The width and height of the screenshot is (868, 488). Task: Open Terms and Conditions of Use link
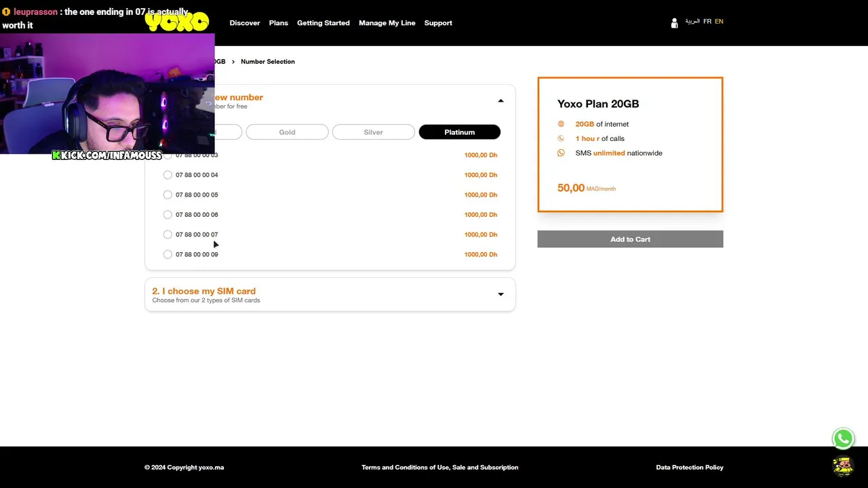pyautogui.click(x=440, y=468)
